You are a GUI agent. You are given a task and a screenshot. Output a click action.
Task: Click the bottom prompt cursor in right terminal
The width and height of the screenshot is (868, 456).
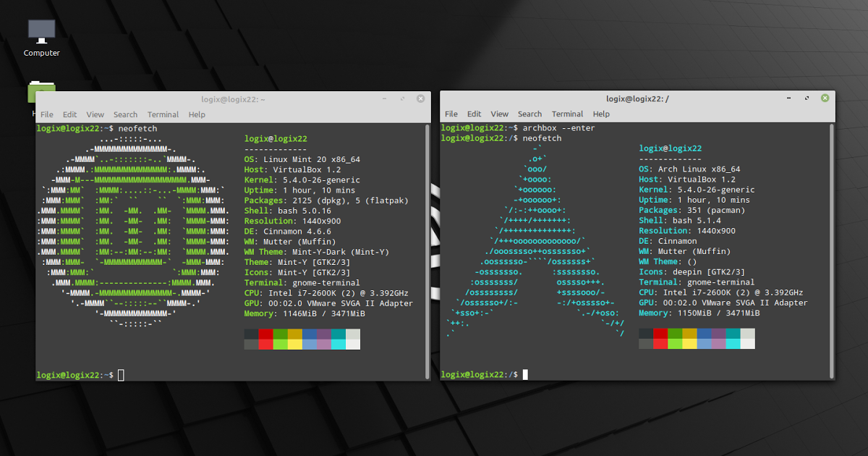pos(525,375)
